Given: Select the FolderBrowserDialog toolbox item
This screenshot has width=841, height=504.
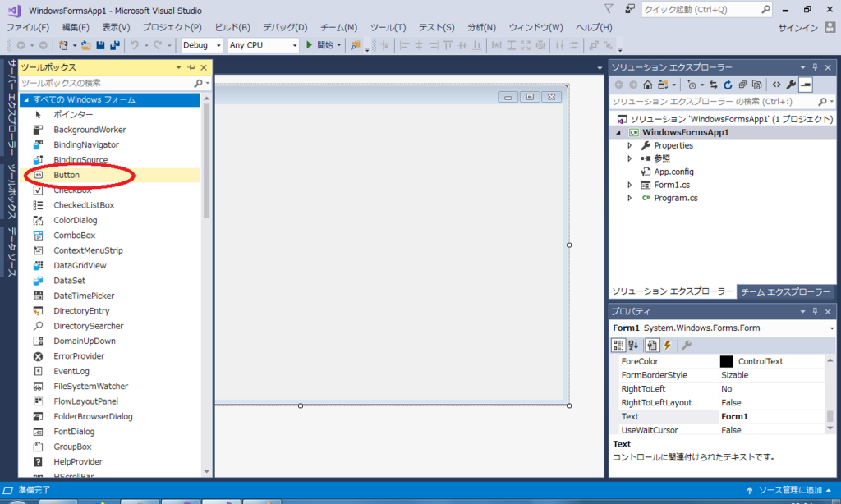Looking at the screenshot, I should point(93,417).
